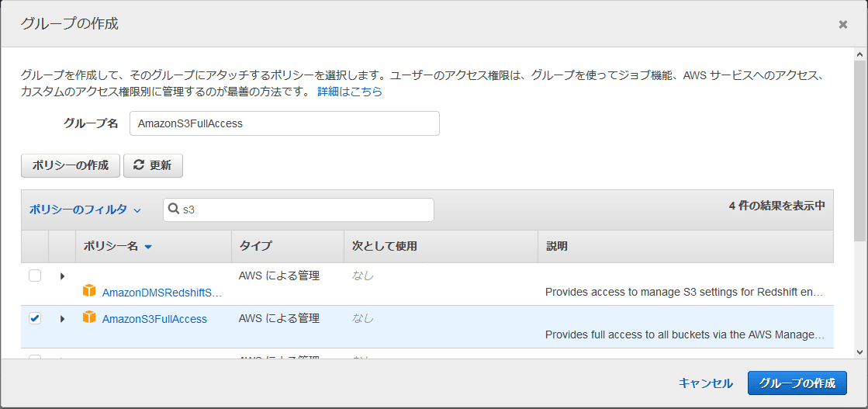
Task: Click the グループの作成 button
Action: 797,383
